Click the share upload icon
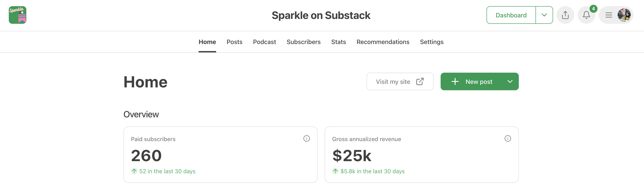This screenshot has height=188, width=644. (x=565, y=15)
